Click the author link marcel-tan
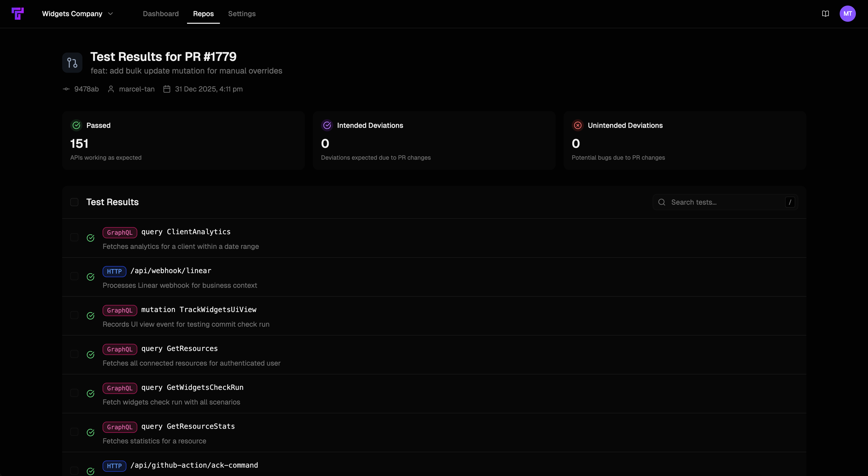The image size is (868, 476). pyautogui.click(x=137, y=89)
